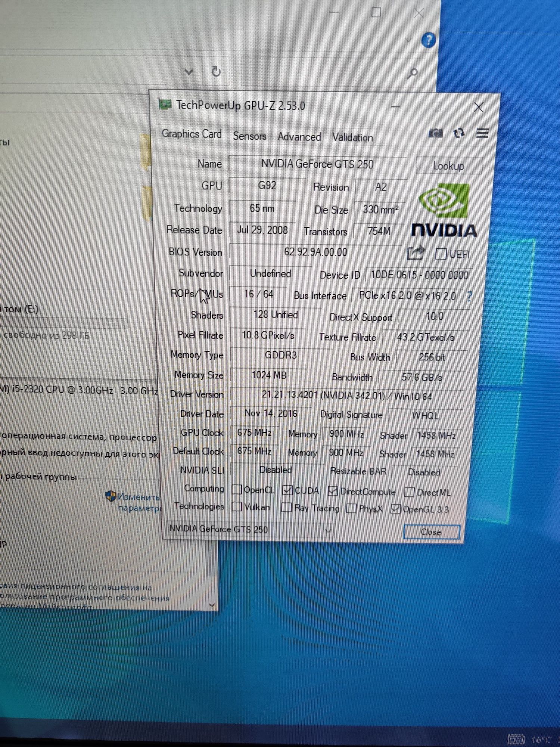The width and height of the screenshot is (560, 747).
Task: Click the Transistors value 754M
Action: coord(379,231)
